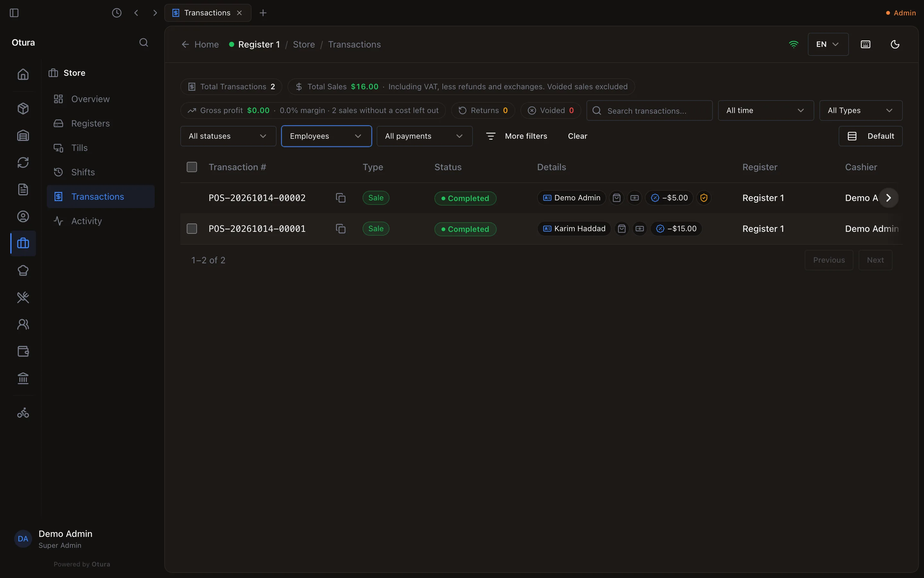Click the shield badge on Demo Admin row

(704, 198)
